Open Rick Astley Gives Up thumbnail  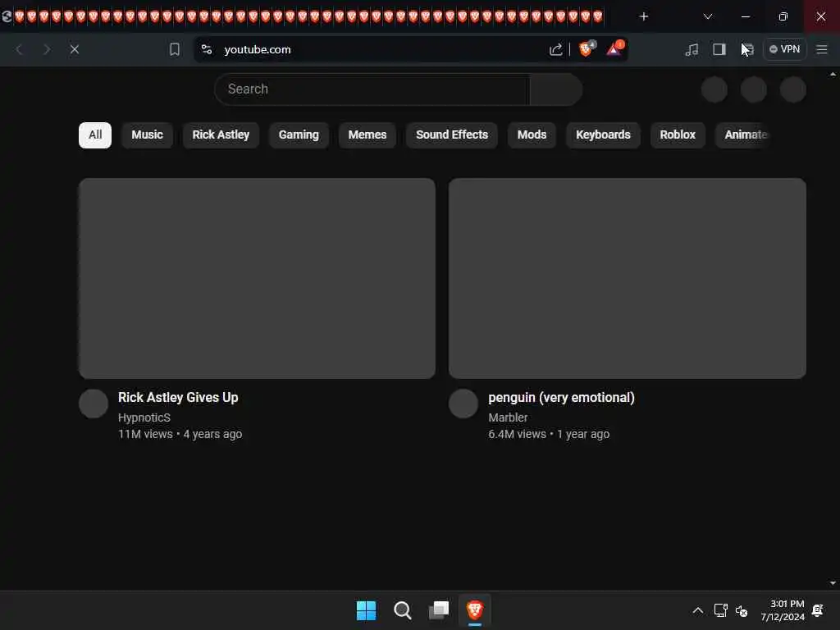257,279
